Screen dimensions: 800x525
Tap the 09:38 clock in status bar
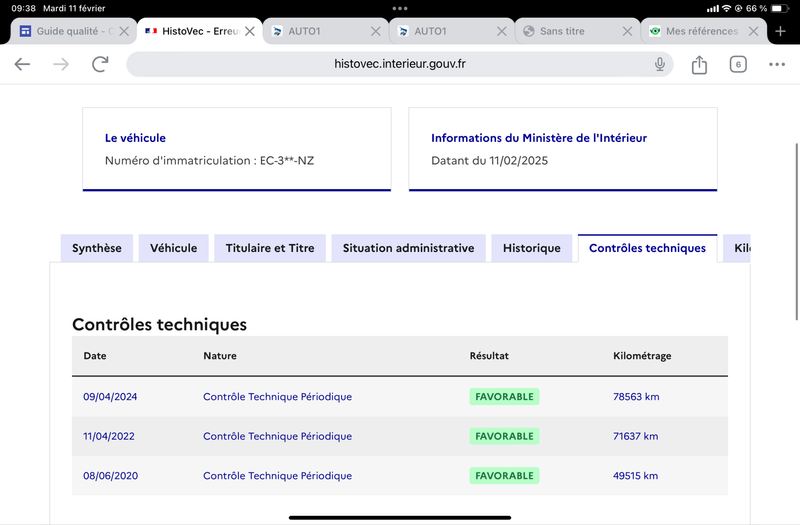click(x=23, y=8)
